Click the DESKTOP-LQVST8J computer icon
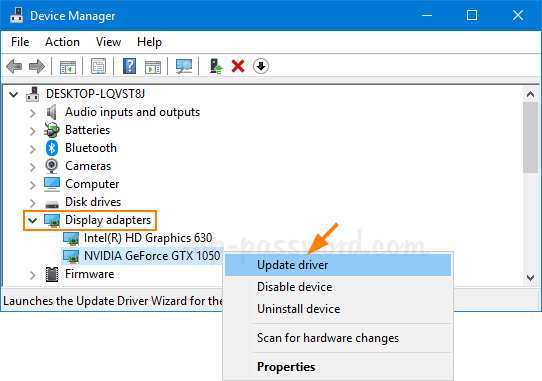 pyautogui.click(x=33, y=94)
